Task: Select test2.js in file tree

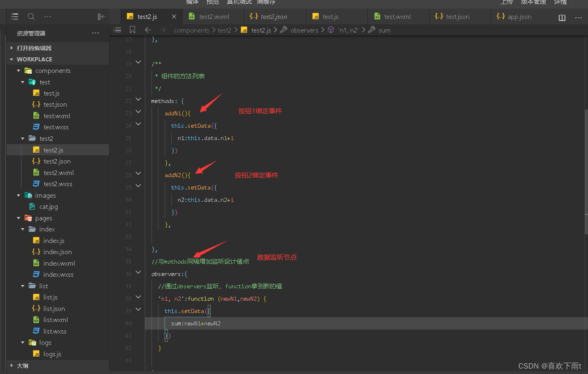Action: (x=58, y=150)
